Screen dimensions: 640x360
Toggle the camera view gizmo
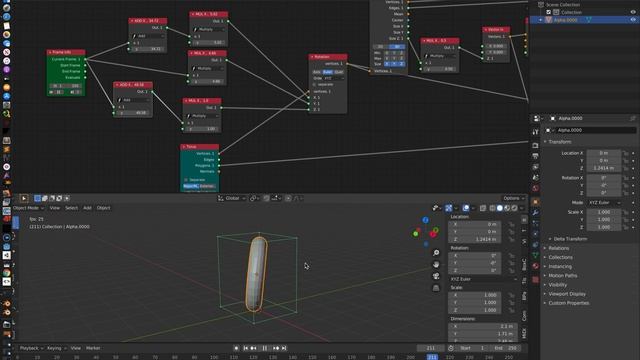[x=436, y=276]
